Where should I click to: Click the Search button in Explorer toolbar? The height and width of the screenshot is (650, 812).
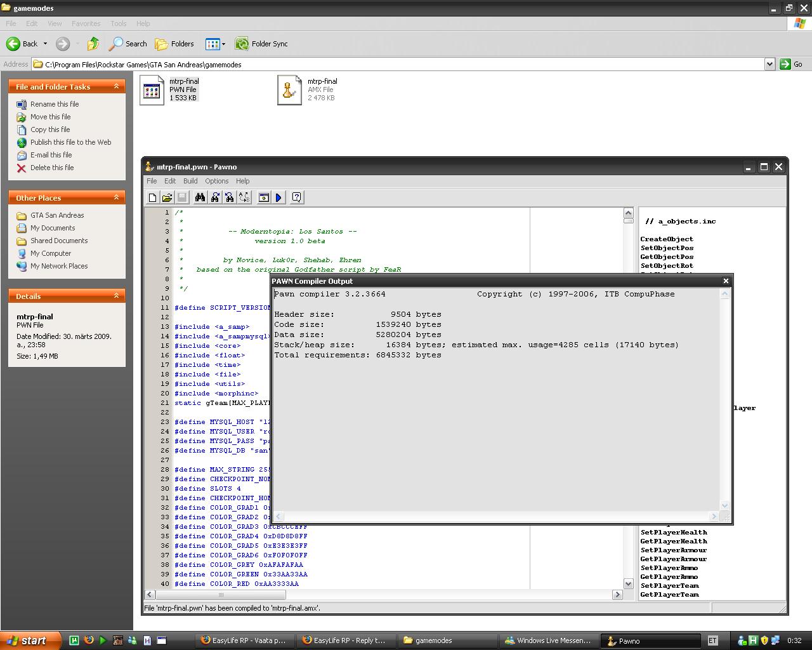tap(128, 44)
